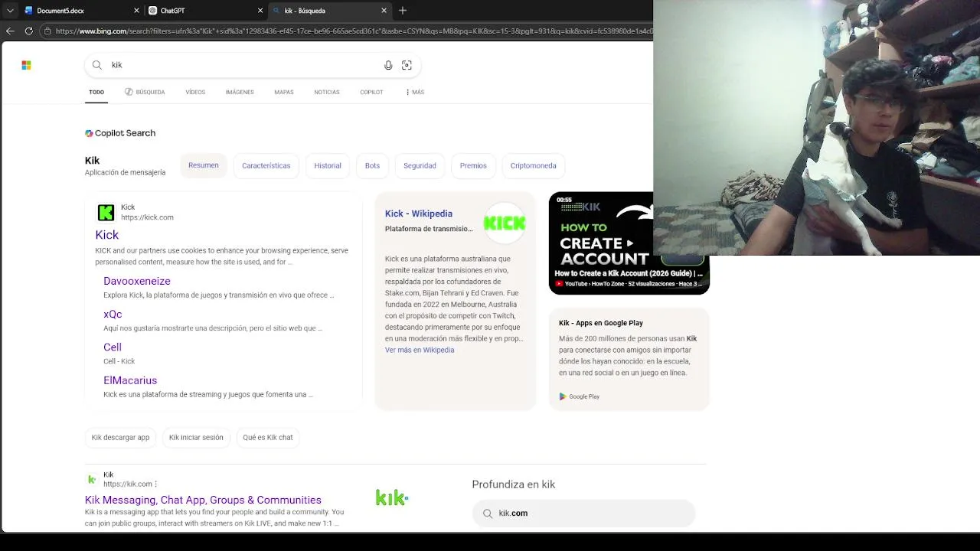The width and height of the screenshot is (980, 551).
Task: Select the TODO results tab
Action: point(96,92)
